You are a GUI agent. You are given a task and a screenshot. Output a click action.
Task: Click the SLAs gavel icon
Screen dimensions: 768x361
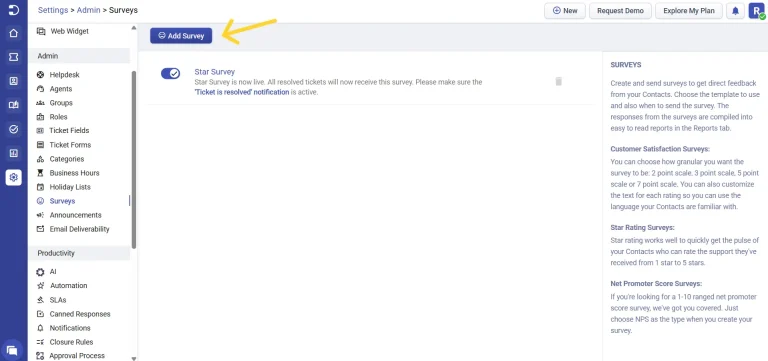40,300
